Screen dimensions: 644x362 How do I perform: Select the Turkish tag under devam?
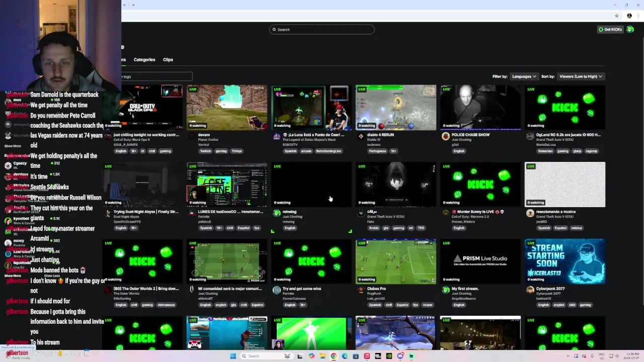[205, 151]
